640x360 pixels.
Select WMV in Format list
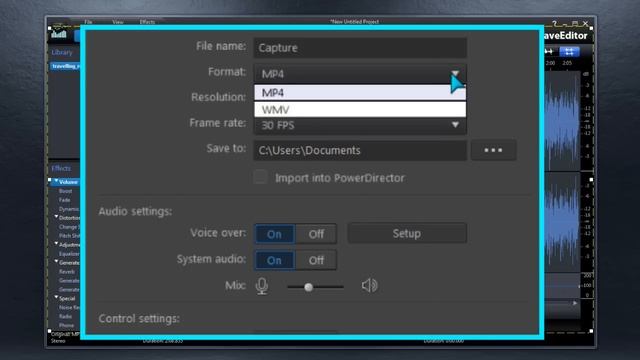coord(360,109)
